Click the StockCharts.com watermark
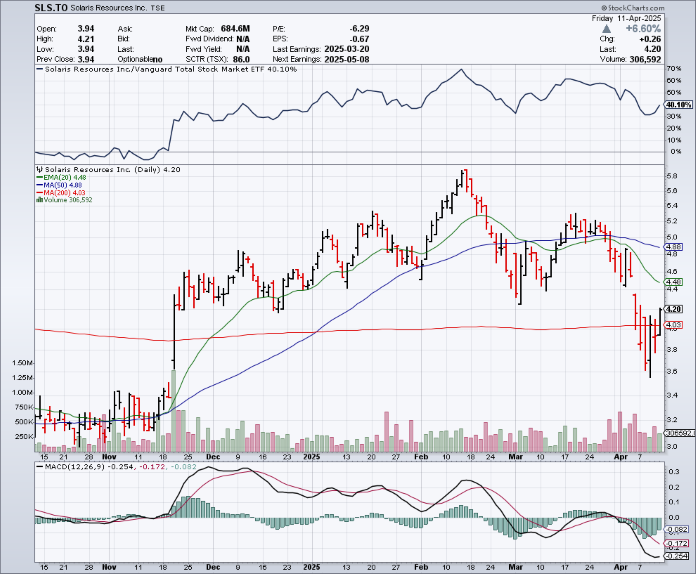Screen dimensions: 696x574 (x=662, y=7)
